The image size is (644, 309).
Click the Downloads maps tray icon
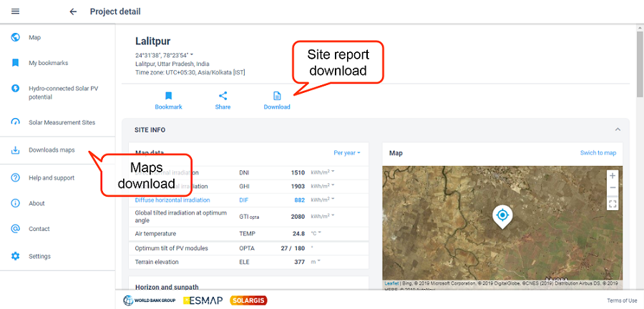pos(16,150)
